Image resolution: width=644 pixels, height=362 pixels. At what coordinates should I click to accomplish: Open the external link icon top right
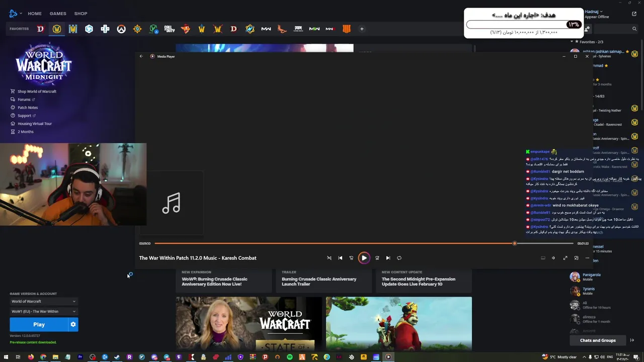(x=634, y=14)
